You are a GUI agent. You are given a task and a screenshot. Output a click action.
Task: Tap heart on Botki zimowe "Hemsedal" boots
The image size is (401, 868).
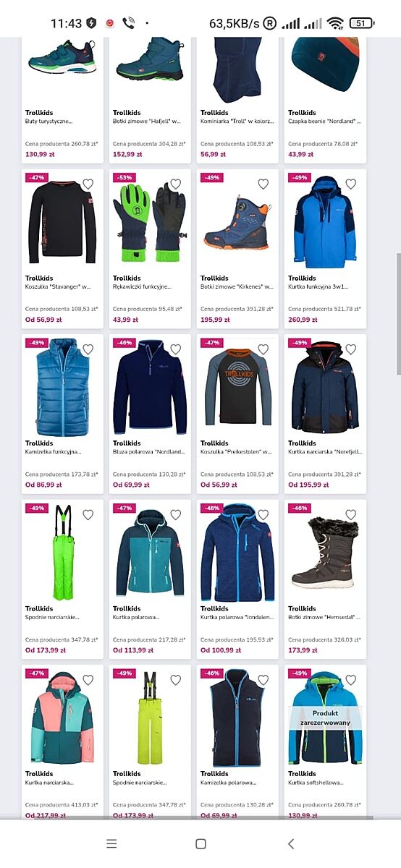[350, 515]
